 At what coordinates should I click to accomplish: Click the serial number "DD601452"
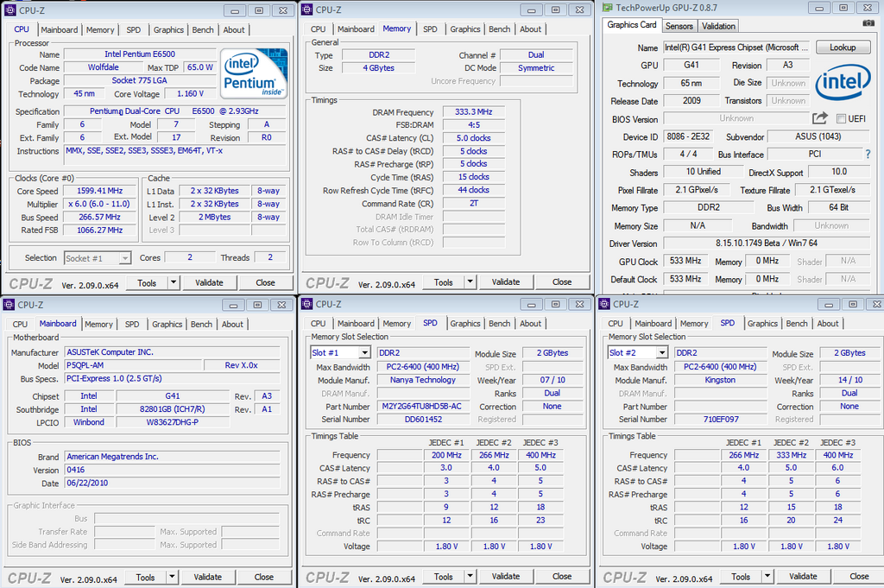pyautogui.click(x=423, y=420)
